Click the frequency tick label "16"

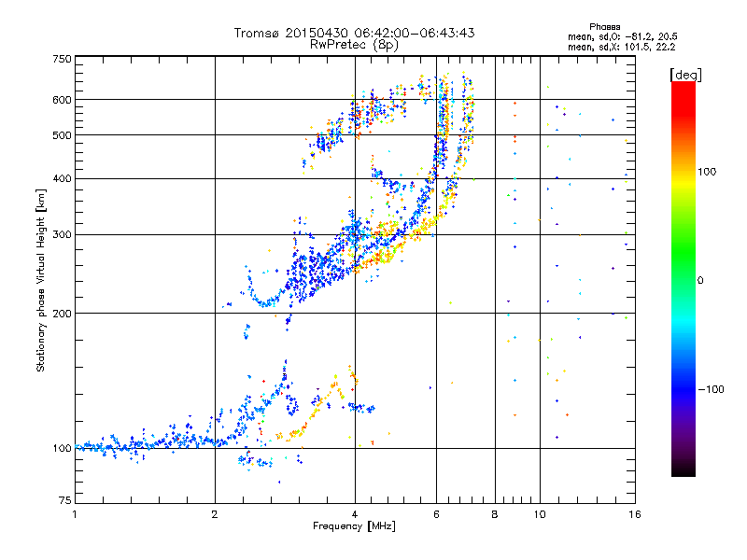(x=635, y=515)
